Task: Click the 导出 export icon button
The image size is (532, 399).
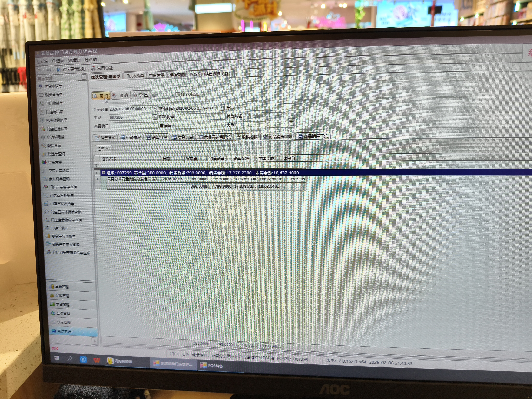Action: click(x=141, y=95)
